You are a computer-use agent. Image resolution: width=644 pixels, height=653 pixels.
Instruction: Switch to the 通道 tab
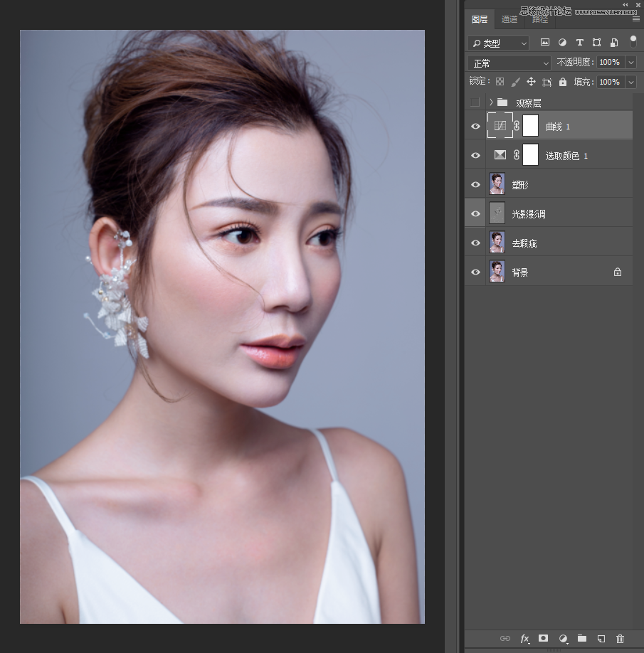pyautogui.click(x=510, y=19)
